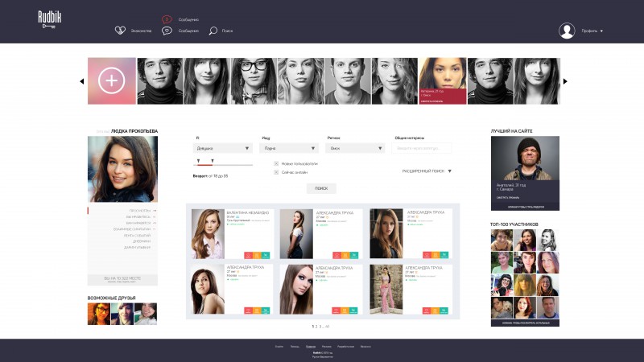This screenshot has height=362, width=644.
Task: Open the color Екатерина thumbnail in the carousel
Action: (x=442, y=81)
